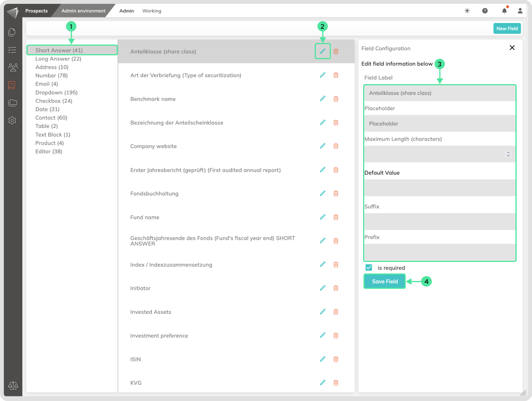The width and height of the screenshot is (532, 401).
Task: Click the Default Value input field
Action: pos(439,188)
